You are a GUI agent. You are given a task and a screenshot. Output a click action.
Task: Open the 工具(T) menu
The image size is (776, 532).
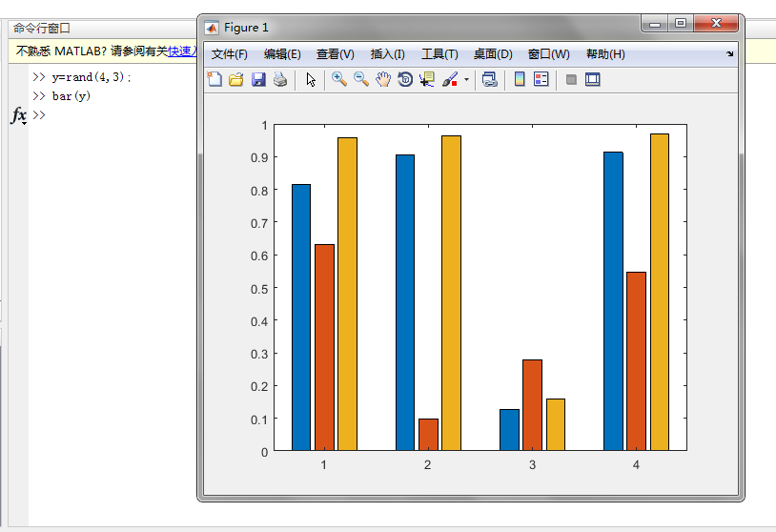(439, 54)
